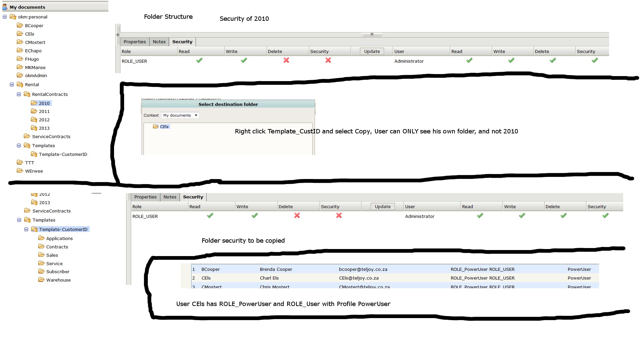Click the Warehouse folder icon
644x362 pixels.
41,280
